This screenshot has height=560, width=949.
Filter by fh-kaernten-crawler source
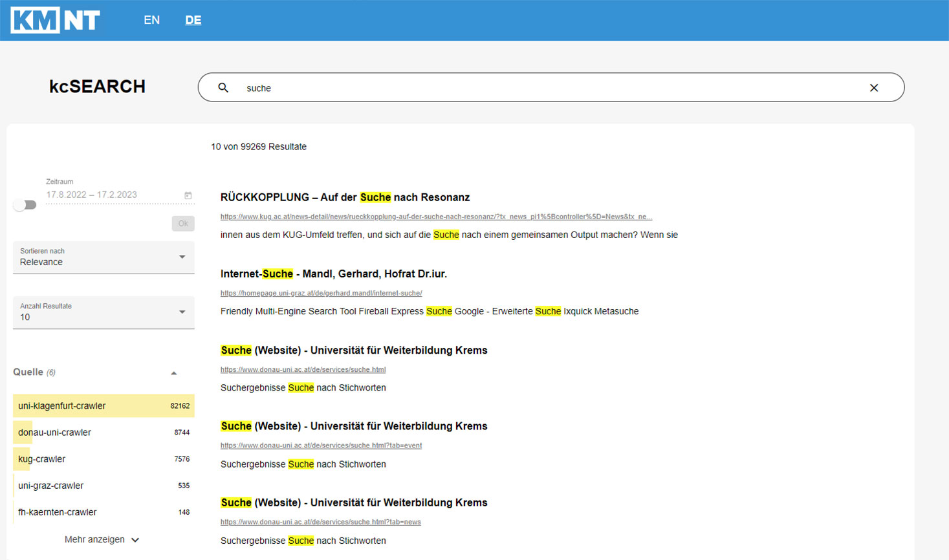tap(104, 512)
